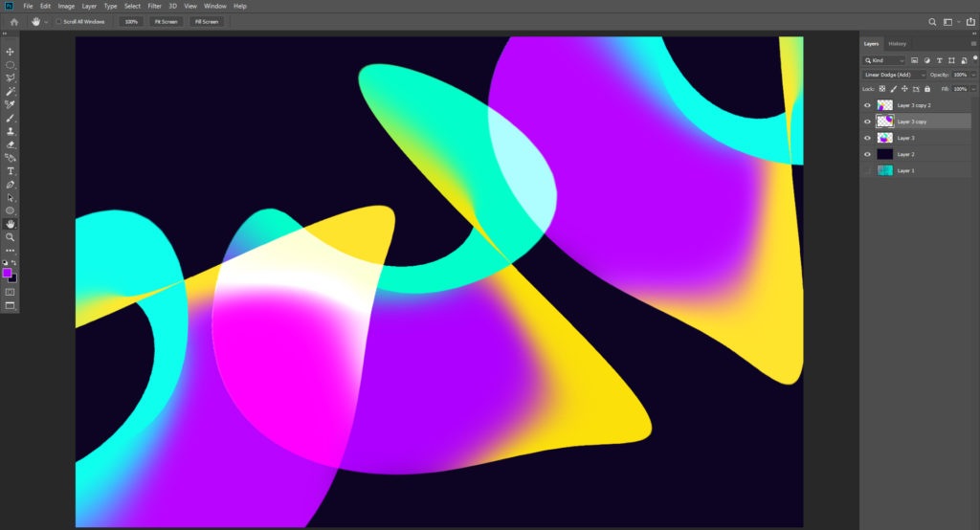Swap foreground and background colors
This screenshot has height=530, width=980.
15,263
